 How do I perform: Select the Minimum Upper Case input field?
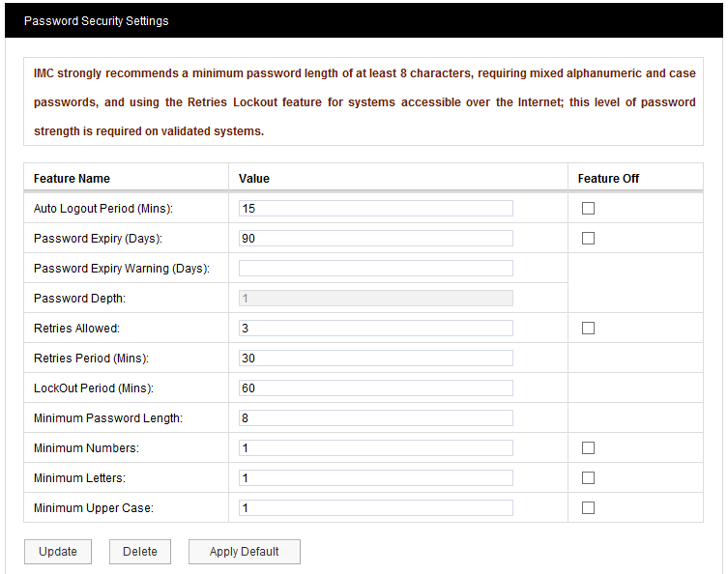point(375,508)
